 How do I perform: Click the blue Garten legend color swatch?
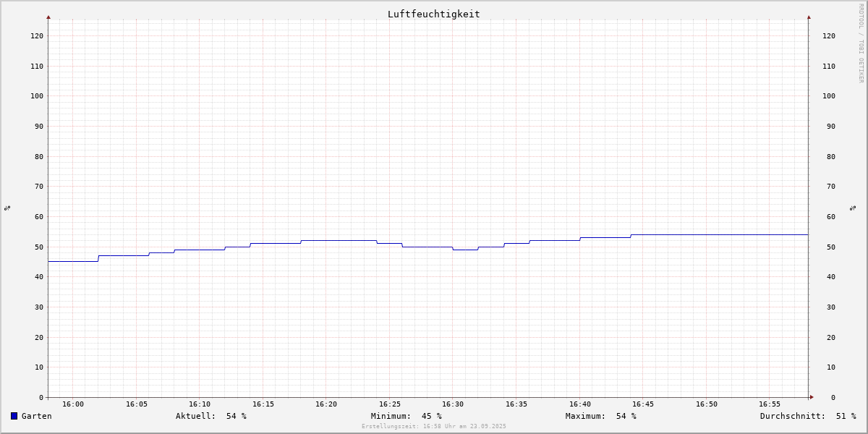pos(14,416)
